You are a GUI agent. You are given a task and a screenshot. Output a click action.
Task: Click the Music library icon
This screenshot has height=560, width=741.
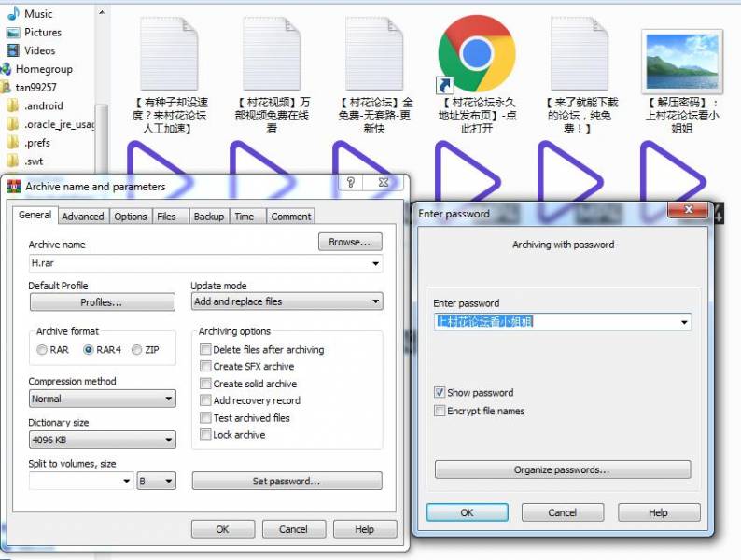(x=13, y=14)
